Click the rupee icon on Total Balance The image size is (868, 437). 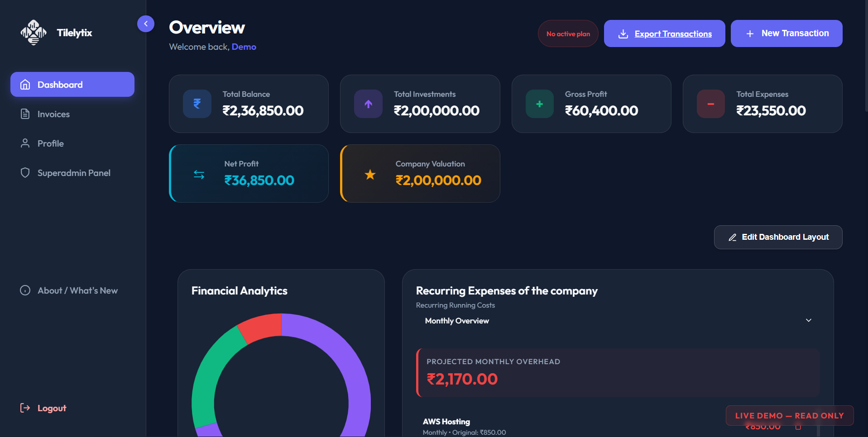[197, 104]
